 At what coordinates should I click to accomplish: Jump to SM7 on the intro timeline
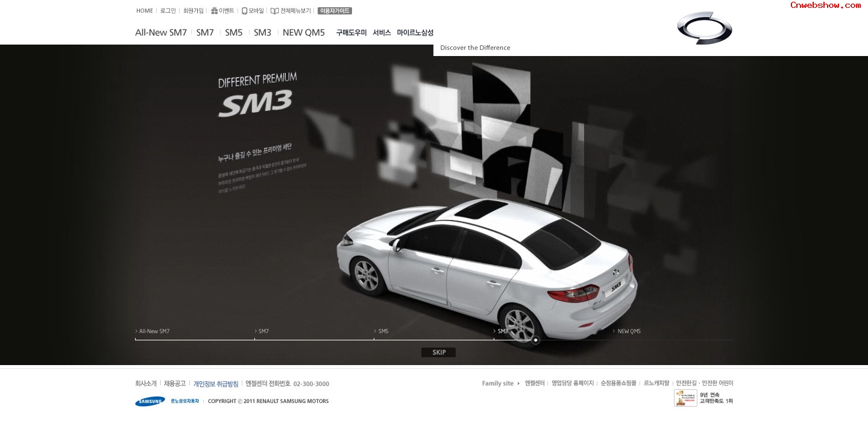pyautogui.click(x=263, y=331)
